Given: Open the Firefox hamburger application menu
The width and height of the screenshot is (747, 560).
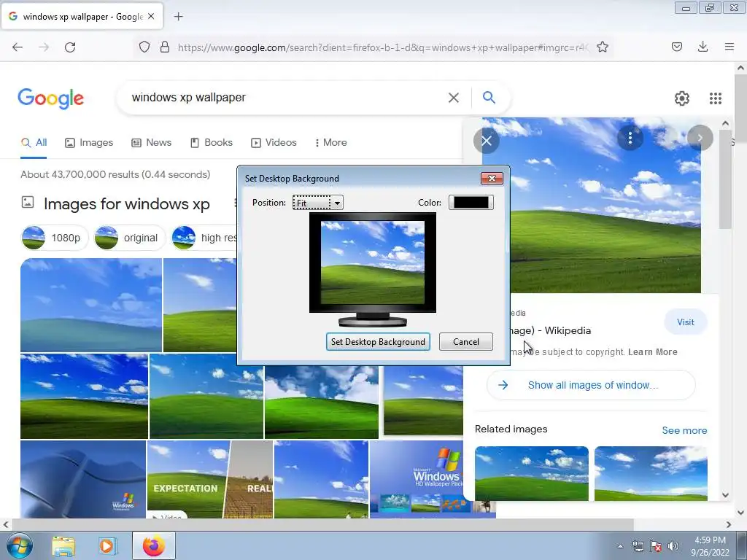Looking at the screenshot, I should (x=729, y=47).
